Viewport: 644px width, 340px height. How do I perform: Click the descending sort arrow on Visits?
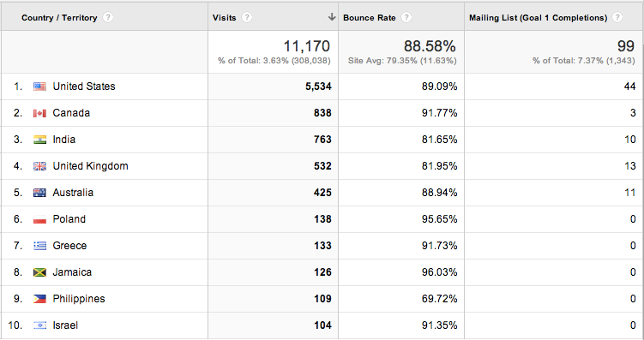click(332, 17)
